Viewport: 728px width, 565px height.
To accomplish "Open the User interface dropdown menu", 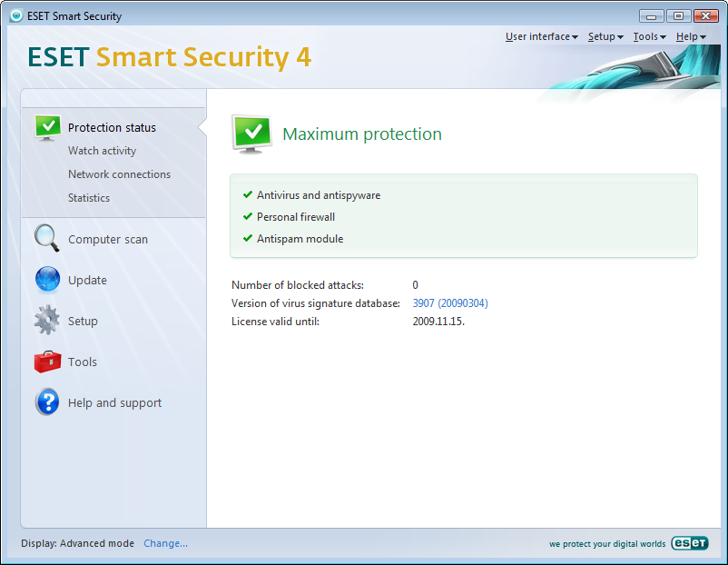I will (541, 36).
